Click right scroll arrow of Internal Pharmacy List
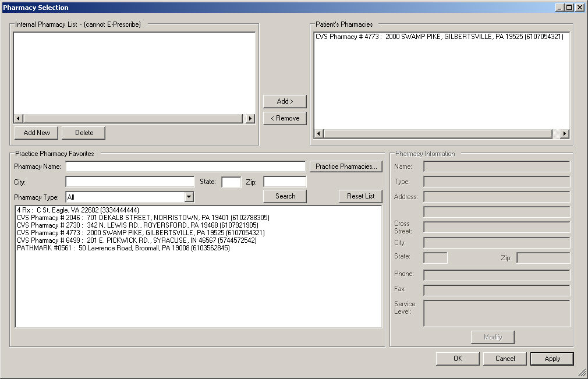588x379 pixels. point(250,118)
